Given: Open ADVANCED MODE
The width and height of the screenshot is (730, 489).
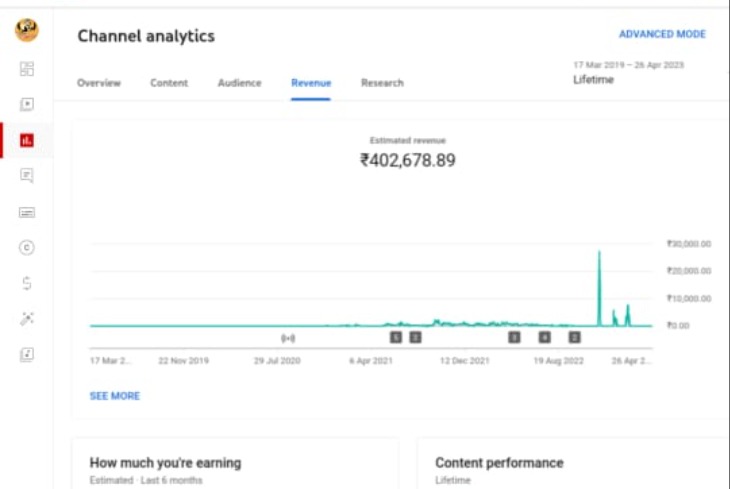Looking at the screenshot, I should pyautogui.click(x=662, y=34).
